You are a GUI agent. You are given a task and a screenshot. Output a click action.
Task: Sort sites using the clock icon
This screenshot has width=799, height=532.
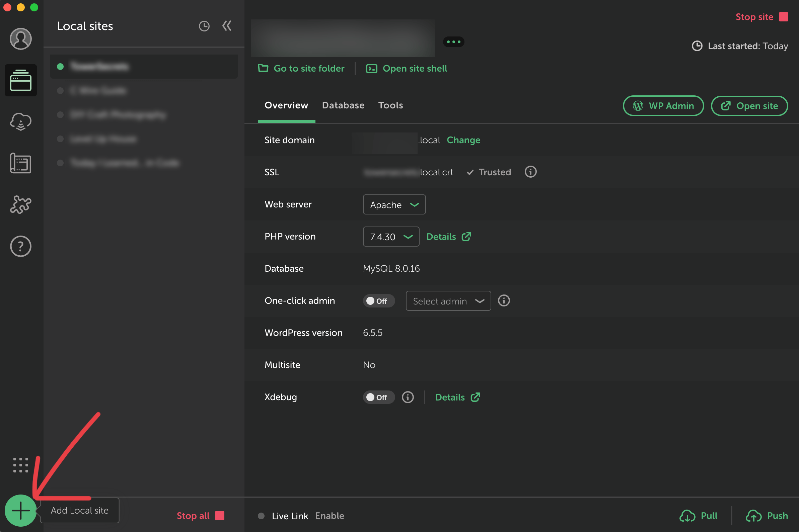tap(204, 26)
